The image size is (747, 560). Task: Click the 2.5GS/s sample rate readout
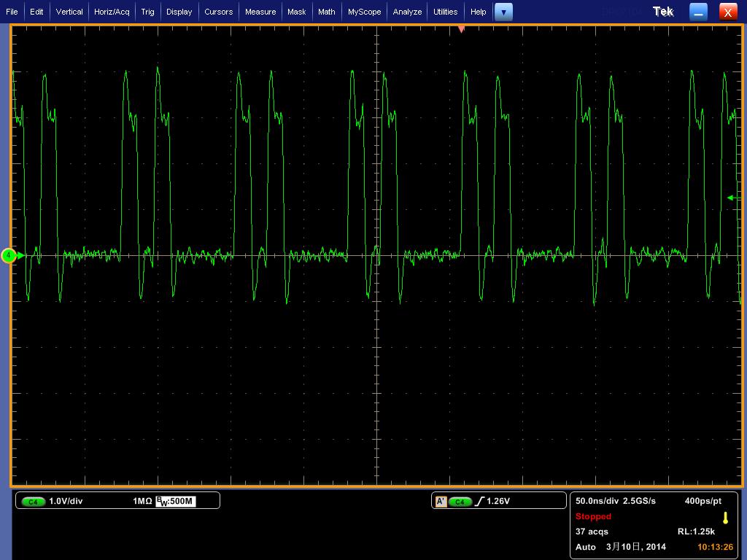tap(639, 501)
